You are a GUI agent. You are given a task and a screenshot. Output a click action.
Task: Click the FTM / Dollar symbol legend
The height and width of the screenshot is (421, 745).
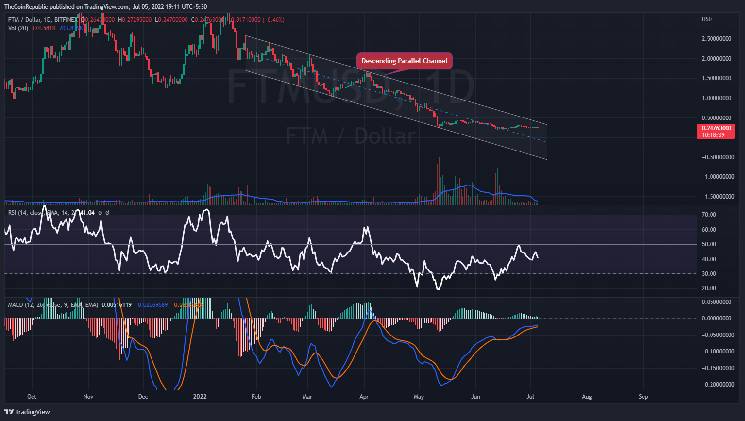click(42, 20)
